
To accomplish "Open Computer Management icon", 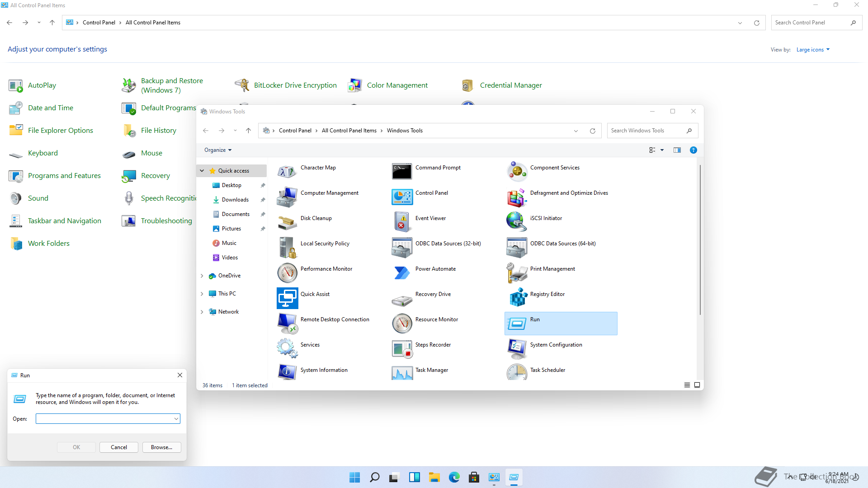I will pyautogui.click(x=287, y=197).
